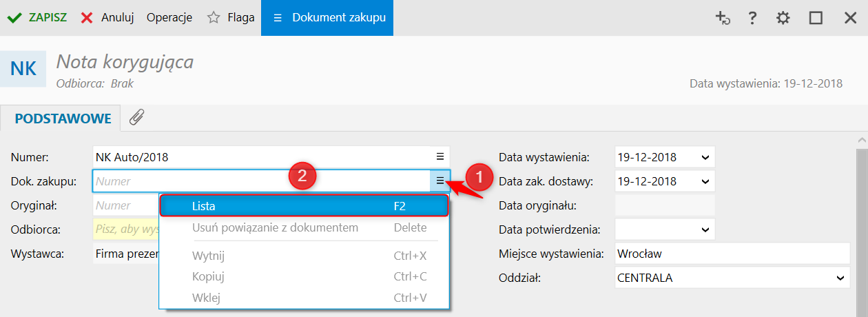Screen dimensions: 868x317
Task: Open the Operacje menu
Action: (169, 18)
